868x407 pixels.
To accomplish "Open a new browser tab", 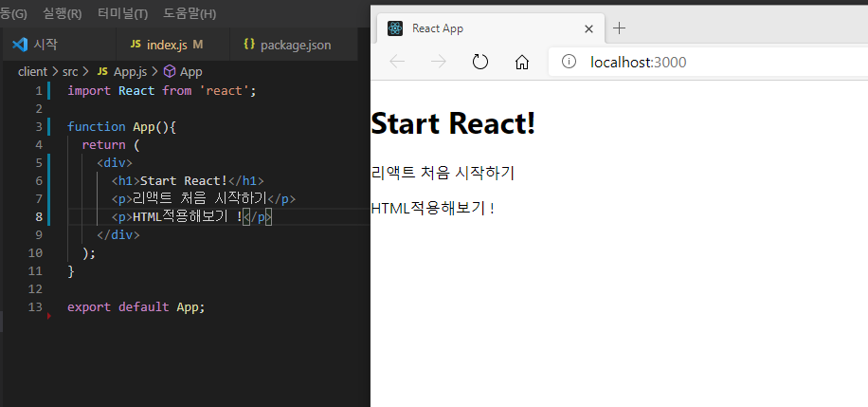I will coord(620,28).
